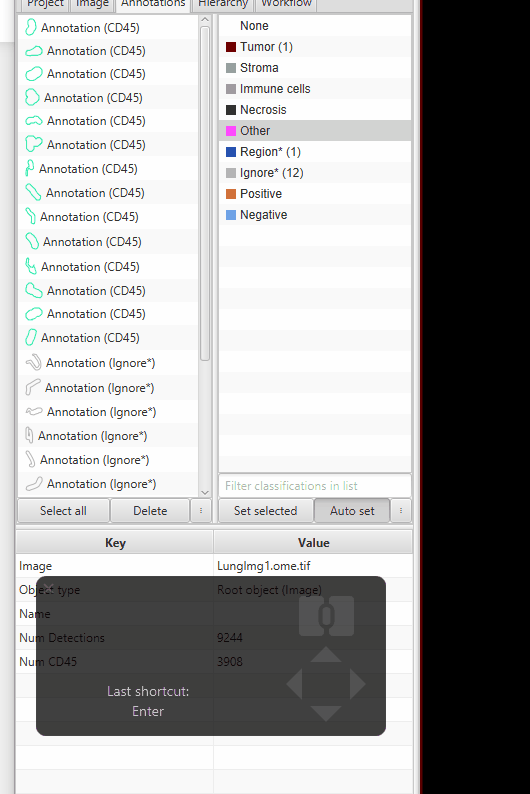Click the left arrow in the overlay

(x=295, y=684)
